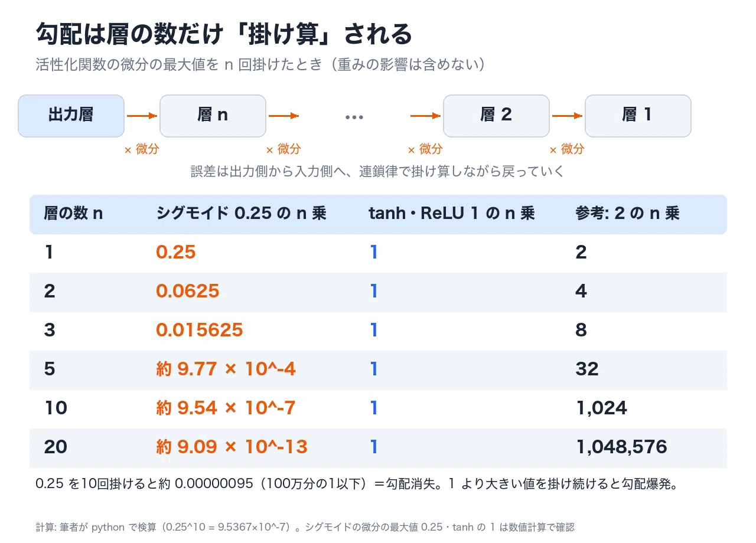Click the tanh・ReLU value 1 in the 20-layer row
This screenshot has width=756, height=543.
click(373, 447)
